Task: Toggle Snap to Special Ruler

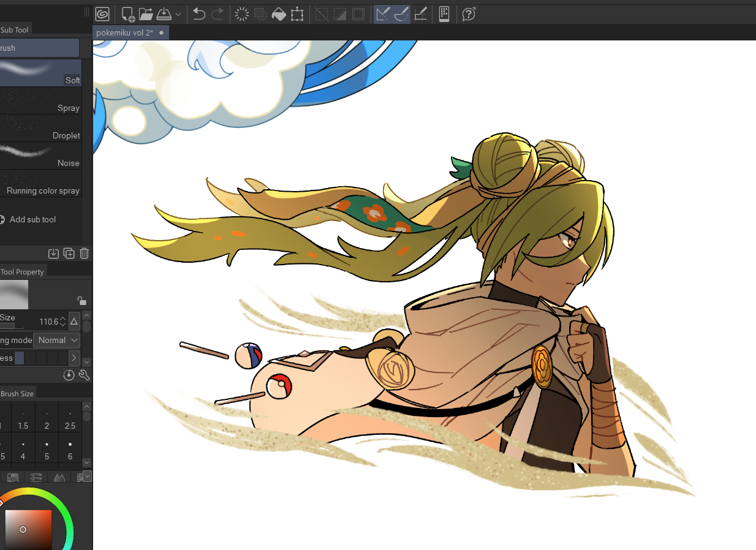Action: [402, 14]
